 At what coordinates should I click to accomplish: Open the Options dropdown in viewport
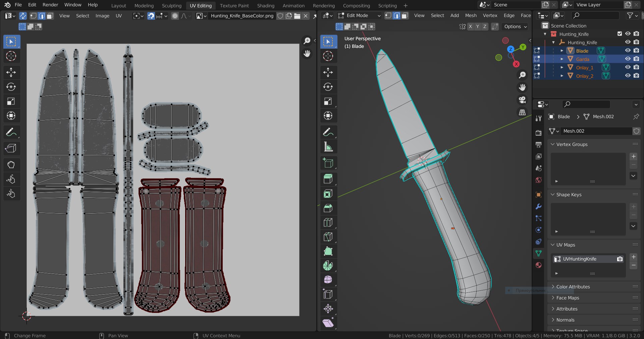515,26
